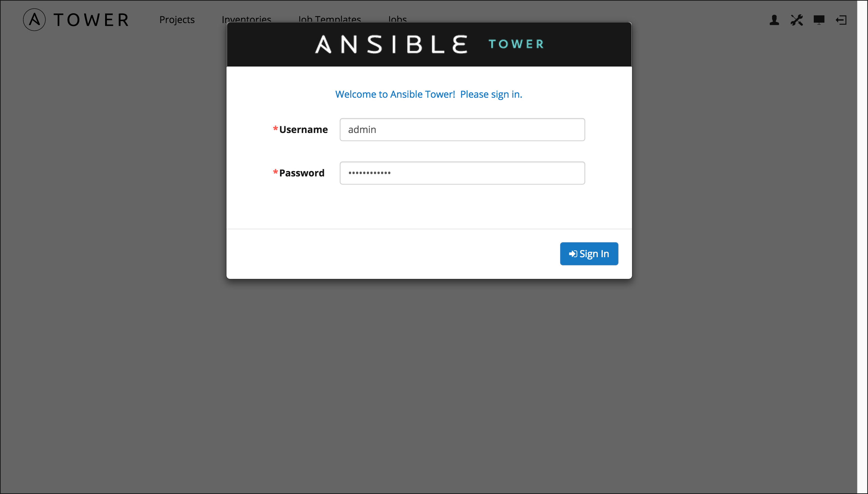Select admin text in Username field
868x494 pixels.
(362, 130)
